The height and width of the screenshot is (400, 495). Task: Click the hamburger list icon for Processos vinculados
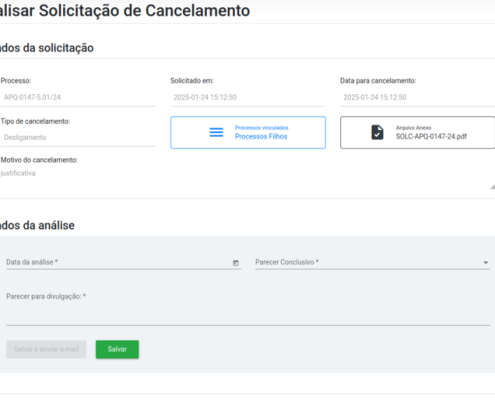(x=216, y=132)
